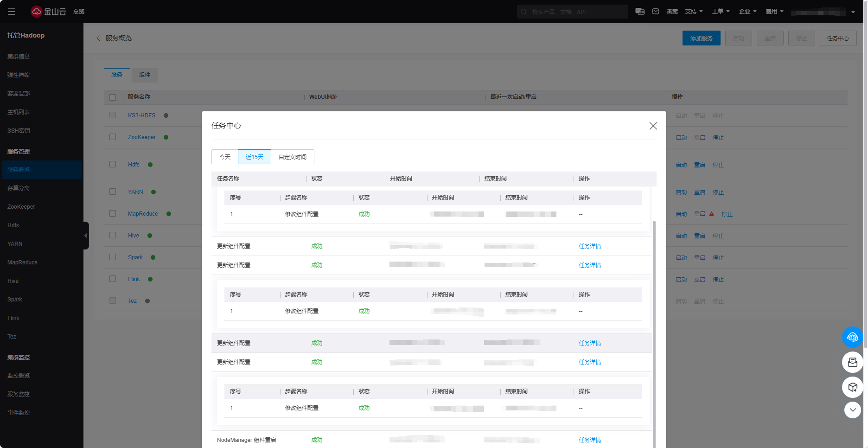868x448 pixels.
Task: Expand the 费用 dropdown menu
Action: [x=774, y=12]
